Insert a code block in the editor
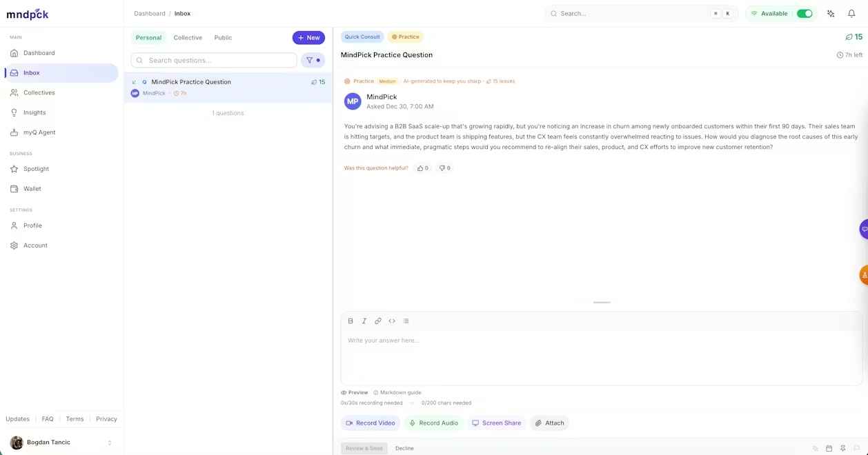Viewport: 868px width, 455px height. 392,321
